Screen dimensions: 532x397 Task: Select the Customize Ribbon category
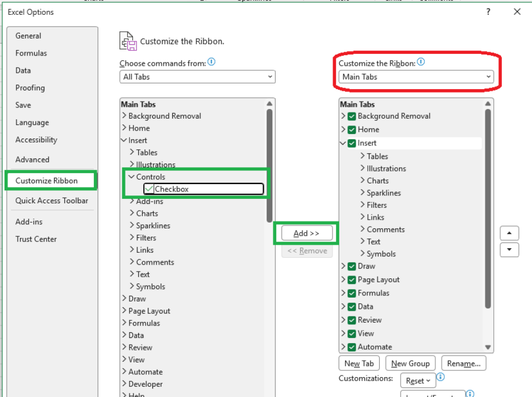[47, 181]
